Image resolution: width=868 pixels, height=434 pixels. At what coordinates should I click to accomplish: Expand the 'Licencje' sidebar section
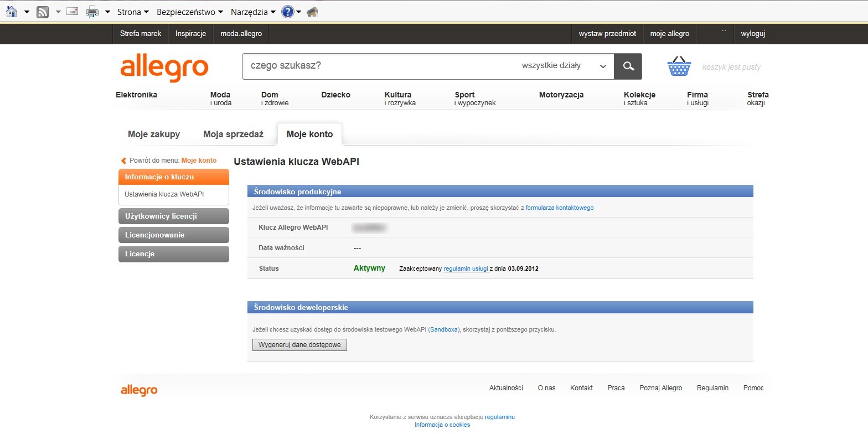coord(174,254)
